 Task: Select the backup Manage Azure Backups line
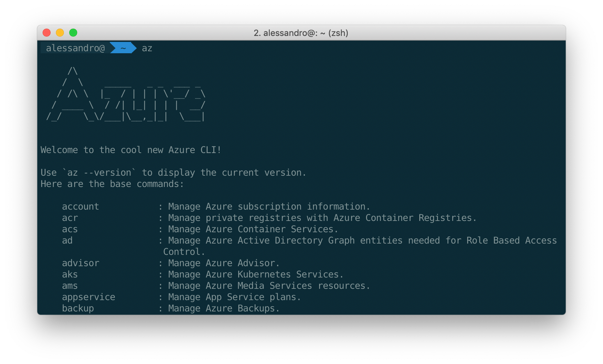(x=78, y=308)
